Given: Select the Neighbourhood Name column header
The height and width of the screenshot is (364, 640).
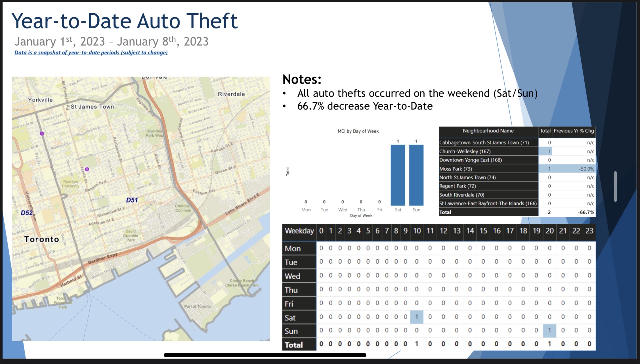Looking at the screenshot, I should [x=488, y=131].
